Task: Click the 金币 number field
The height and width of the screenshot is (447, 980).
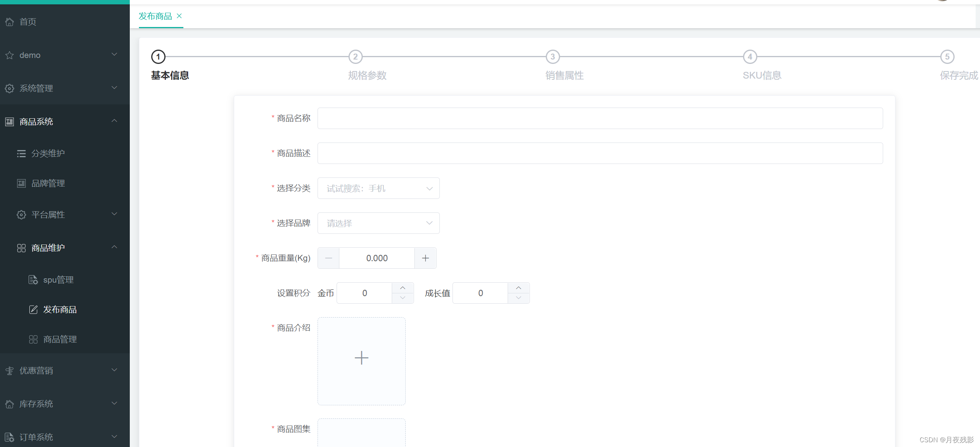Action: point(364,293)
